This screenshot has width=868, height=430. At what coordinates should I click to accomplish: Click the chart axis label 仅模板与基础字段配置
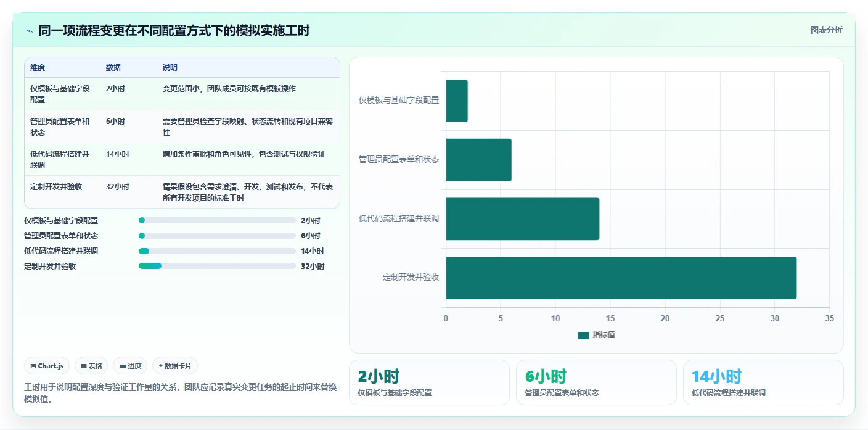point(399,100)
